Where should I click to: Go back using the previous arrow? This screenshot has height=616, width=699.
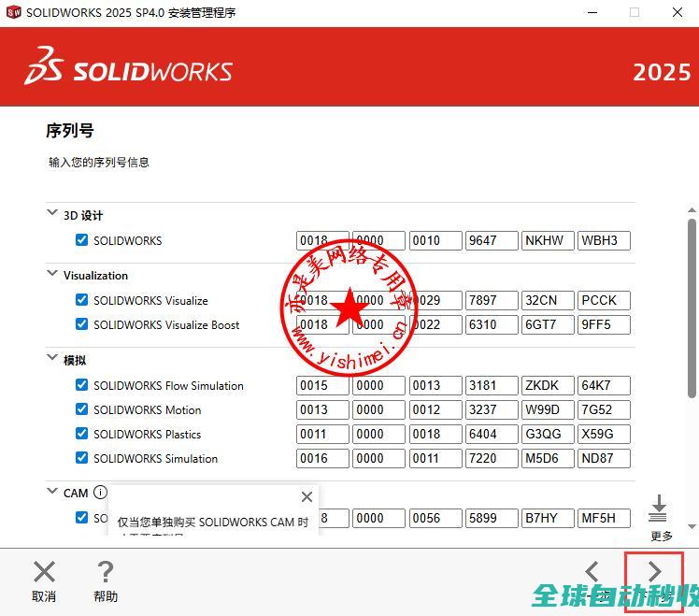(x=592, y=572)
